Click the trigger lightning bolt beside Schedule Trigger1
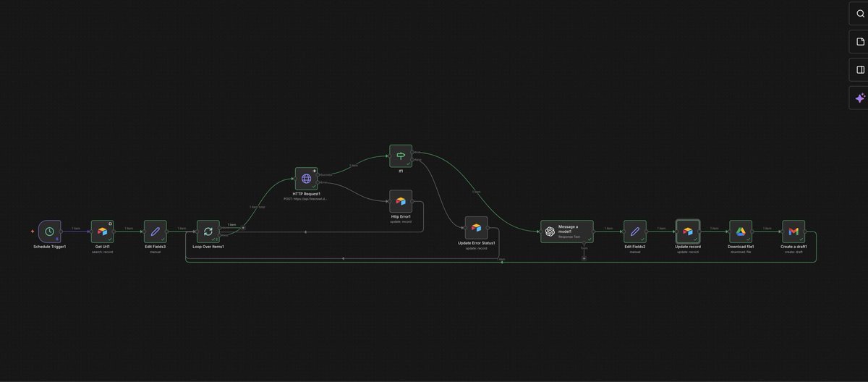 [33, 232]
